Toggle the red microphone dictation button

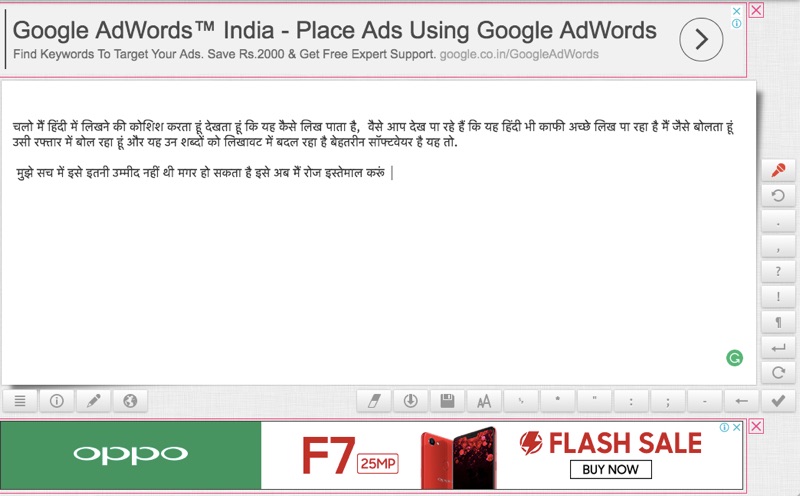pyautogui.click(x=778, y=170)
